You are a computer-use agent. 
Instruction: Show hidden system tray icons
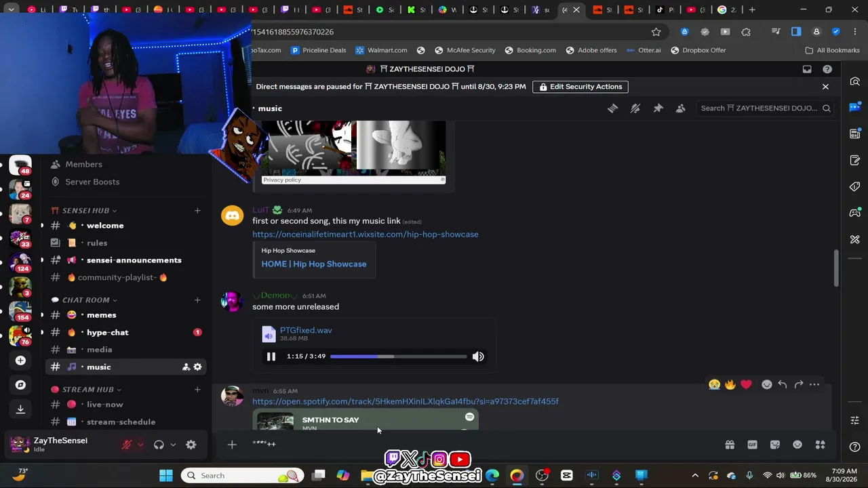coord(695,476)
